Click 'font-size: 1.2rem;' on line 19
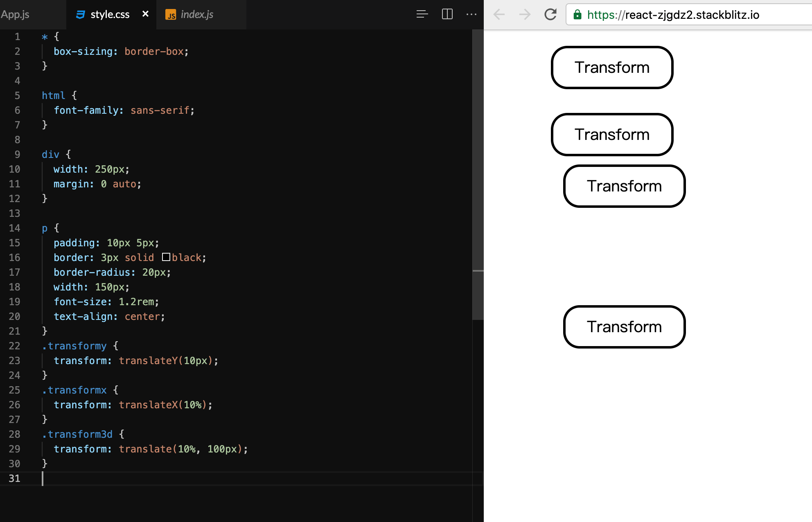 [x=106, y=302]
